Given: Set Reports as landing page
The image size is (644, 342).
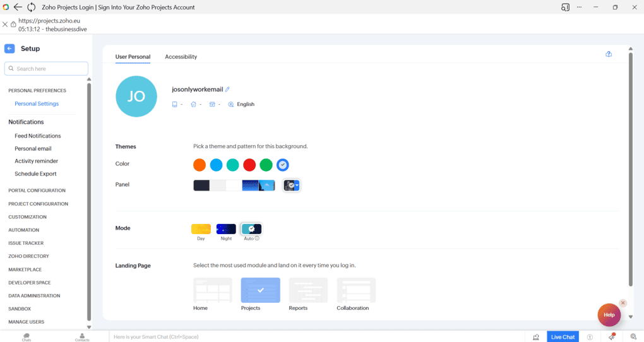Looking at the screenshot, I should pos(308,290).
